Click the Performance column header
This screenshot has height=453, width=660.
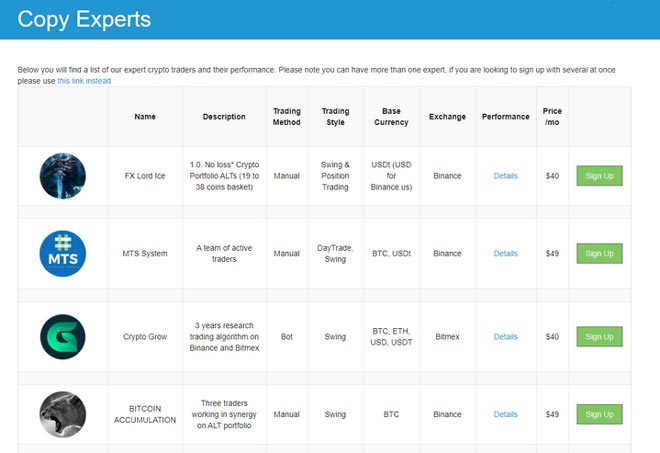[x=505, y=117]
